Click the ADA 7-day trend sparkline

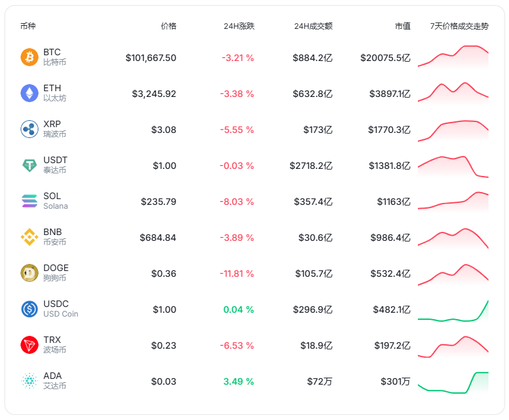(x=453, y=382)
